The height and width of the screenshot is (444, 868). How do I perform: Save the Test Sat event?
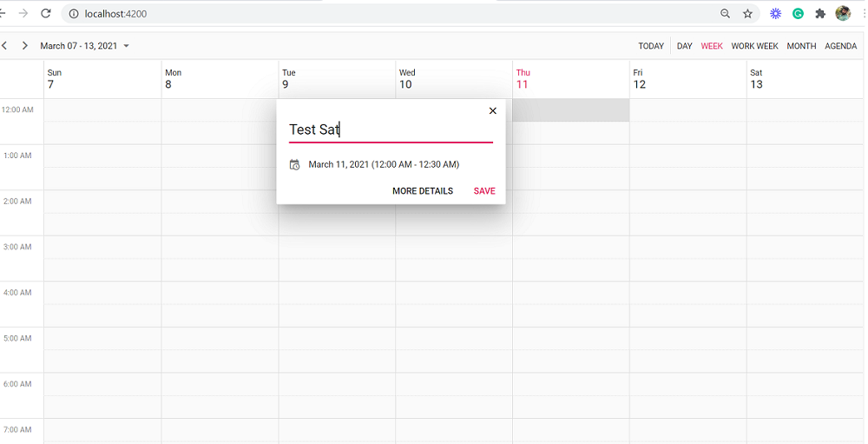tap(484, 191)
